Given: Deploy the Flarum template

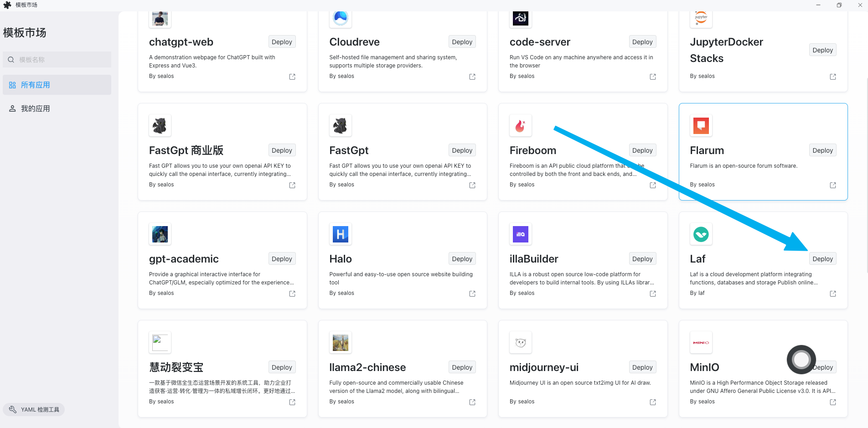Looking at the screenshot, I should coord(822,150).
